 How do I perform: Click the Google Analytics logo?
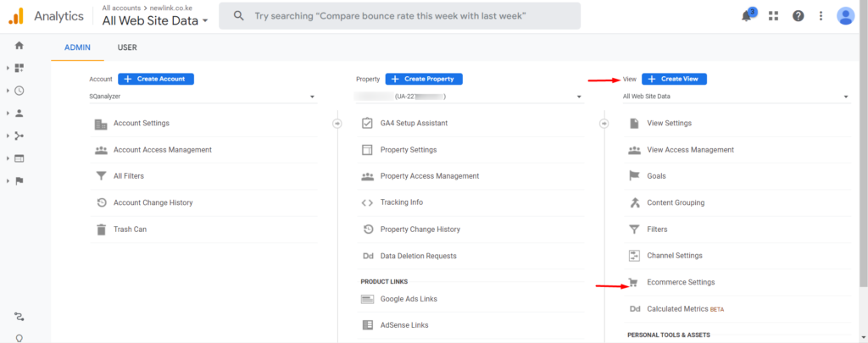(16, 16)
